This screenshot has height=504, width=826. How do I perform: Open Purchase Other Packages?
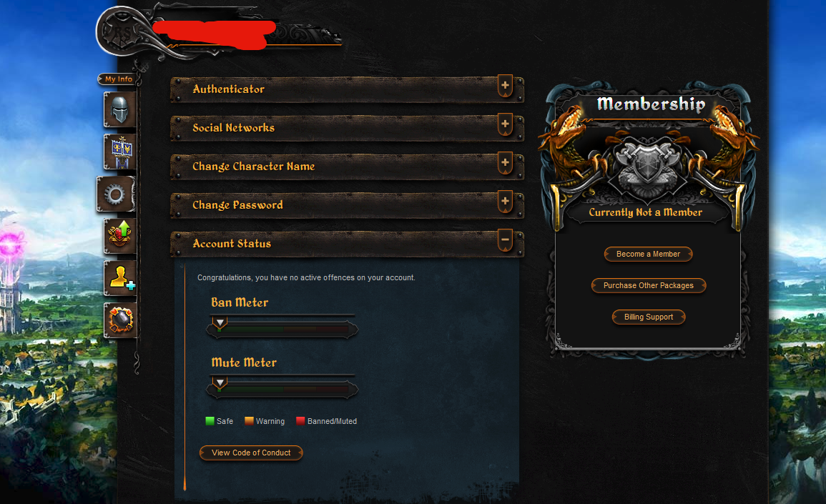649,285
